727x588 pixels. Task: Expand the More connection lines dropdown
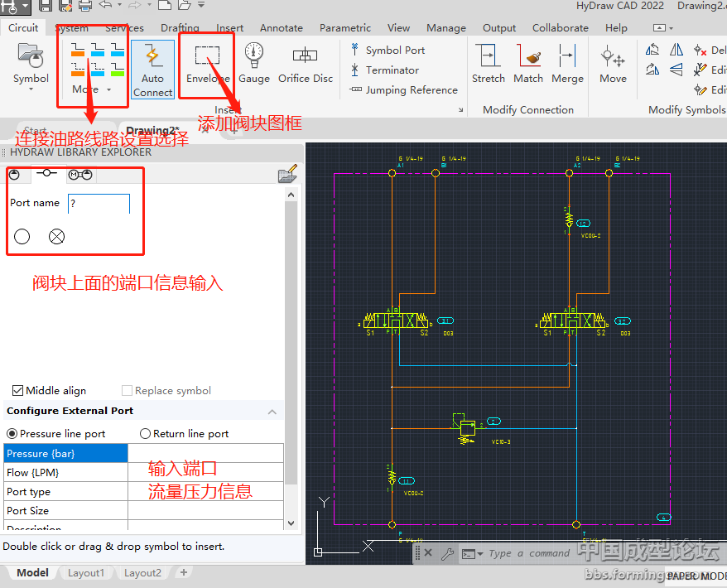(91, 89)
